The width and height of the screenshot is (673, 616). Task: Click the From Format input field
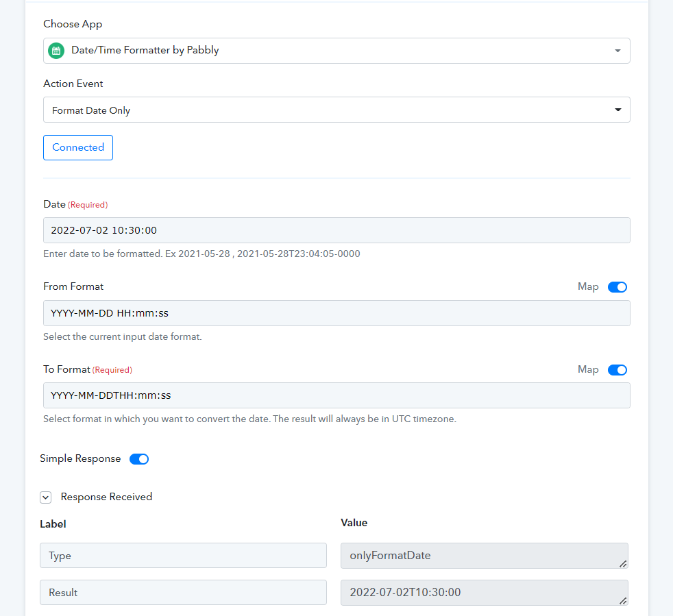(x=336, y=313)
